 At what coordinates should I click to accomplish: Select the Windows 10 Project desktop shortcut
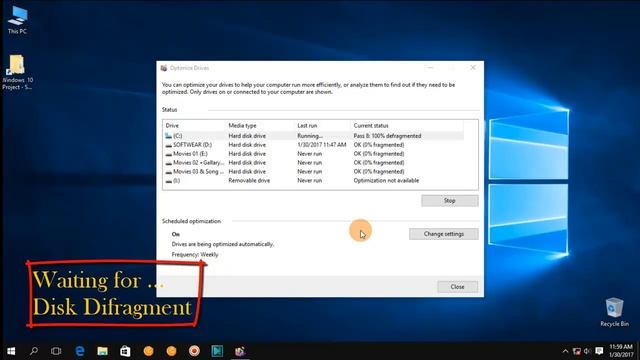coord(17,72)
